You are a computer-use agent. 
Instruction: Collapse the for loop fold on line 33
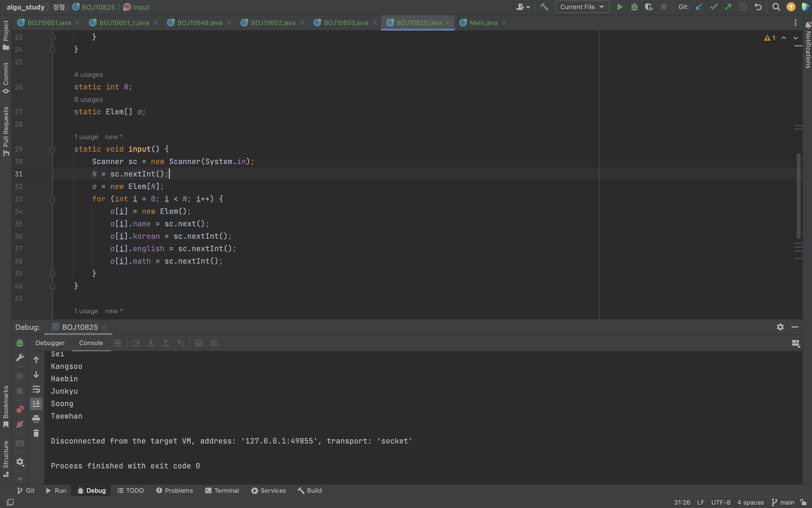(52, 199)
